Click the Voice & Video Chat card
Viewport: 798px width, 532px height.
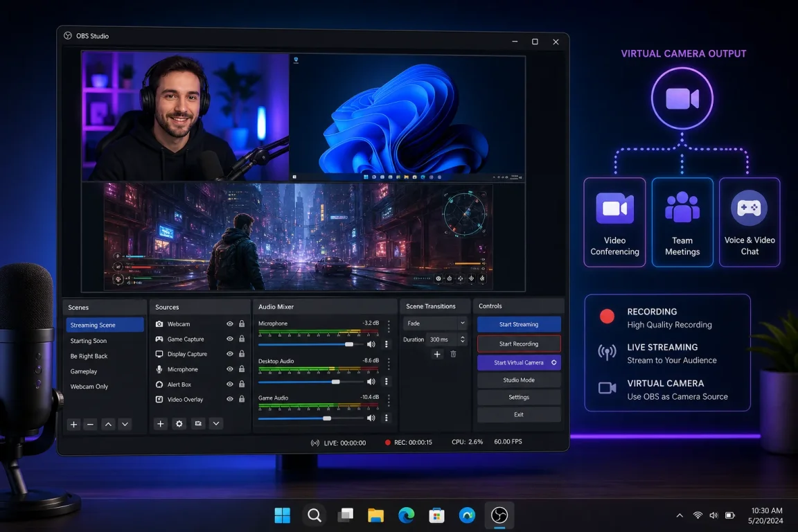(x=750, y=222)
